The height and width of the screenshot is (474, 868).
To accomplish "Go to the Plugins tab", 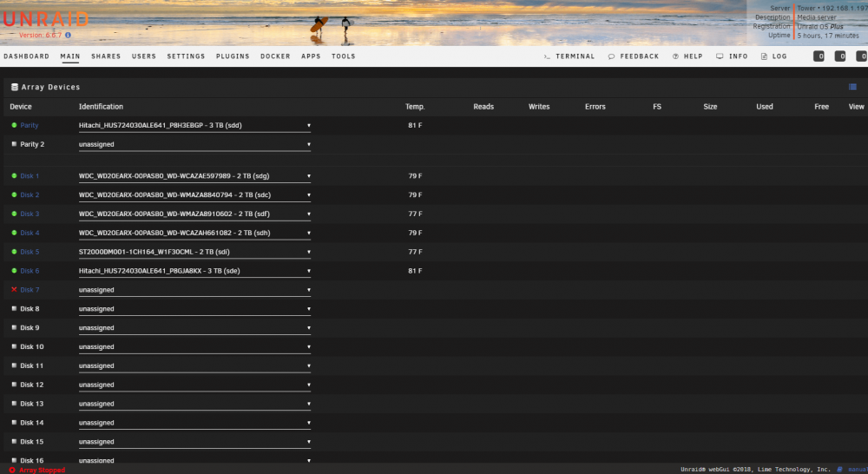I will click(233, 56).
